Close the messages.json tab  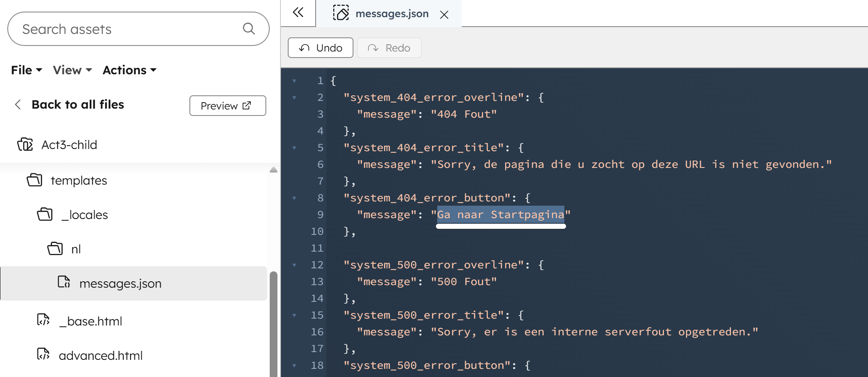[x=445, y=15]
